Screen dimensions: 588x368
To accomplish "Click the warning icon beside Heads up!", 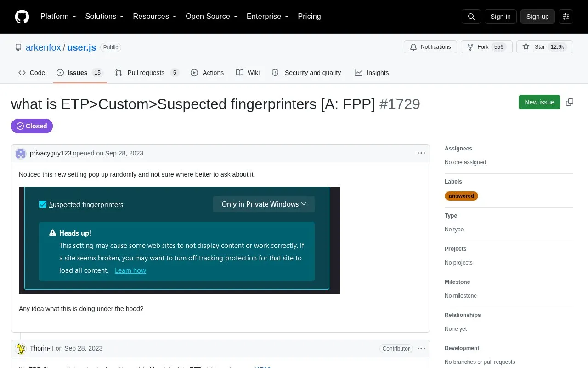I will tap(53, 233).
